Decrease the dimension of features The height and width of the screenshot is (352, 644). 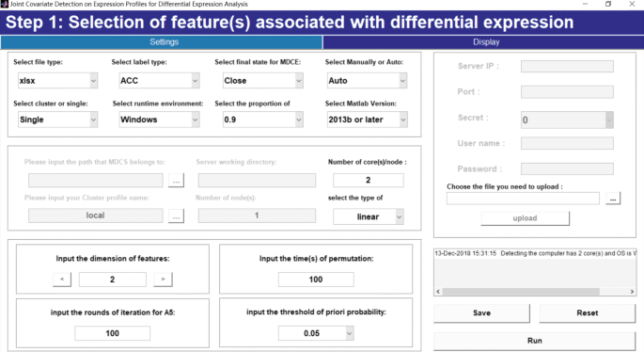[62, 280]
